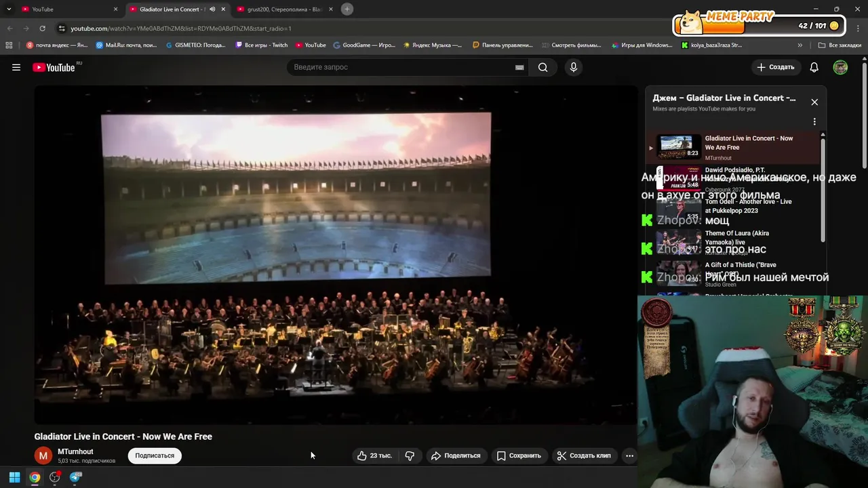Image resolution: width=868 pixels, height=488 pixels.
Task: Go back in browser history
Action: tap(9, 28)
